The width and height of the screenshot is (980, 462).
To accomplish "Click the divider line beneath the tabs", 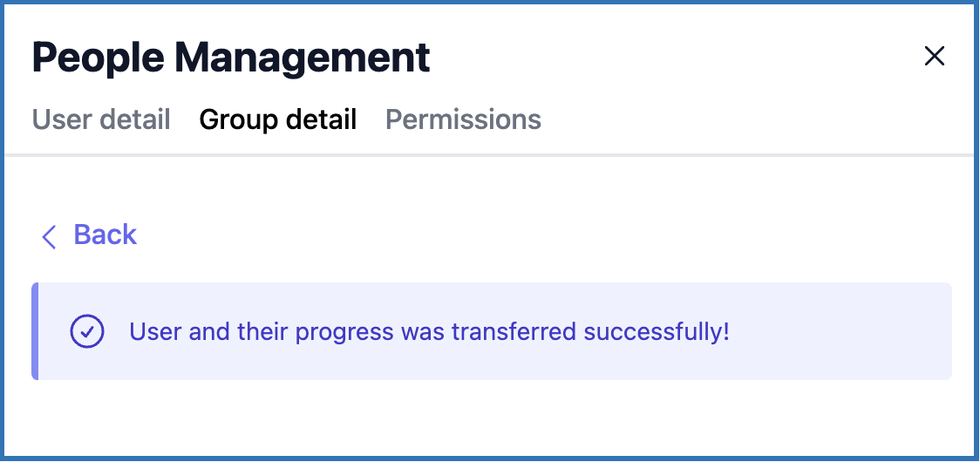I will (x=488, y=155).
